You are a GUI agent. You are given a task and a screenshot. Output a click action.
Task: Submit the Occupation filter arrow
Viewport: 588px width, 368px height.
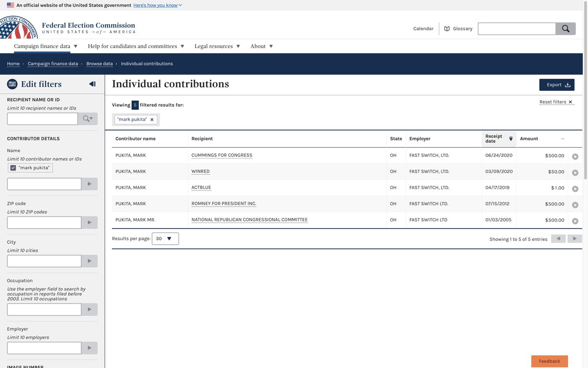89,310
